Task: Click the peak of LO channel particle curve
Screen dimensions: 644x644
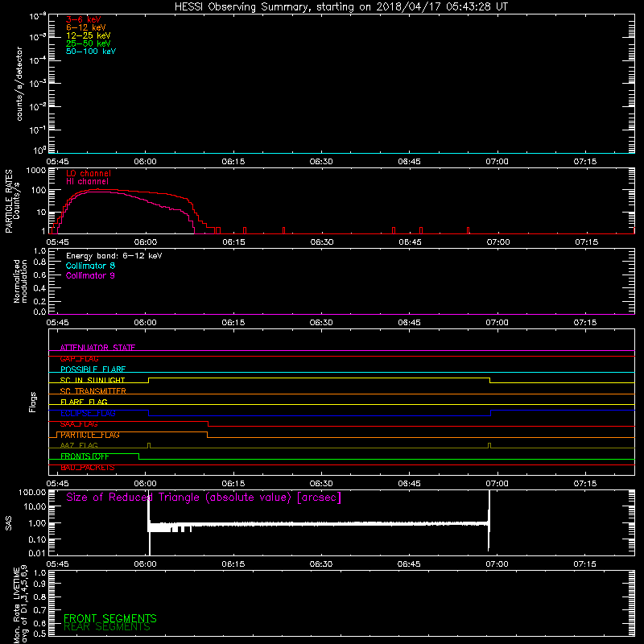Action: tap(97, 189)
